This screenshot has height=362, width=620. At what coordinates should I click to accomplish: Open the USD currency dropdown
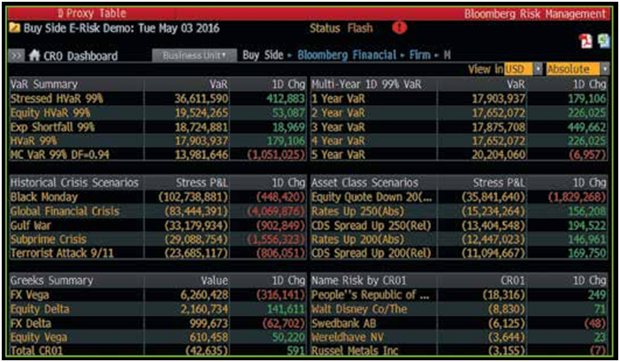point(523,69)
